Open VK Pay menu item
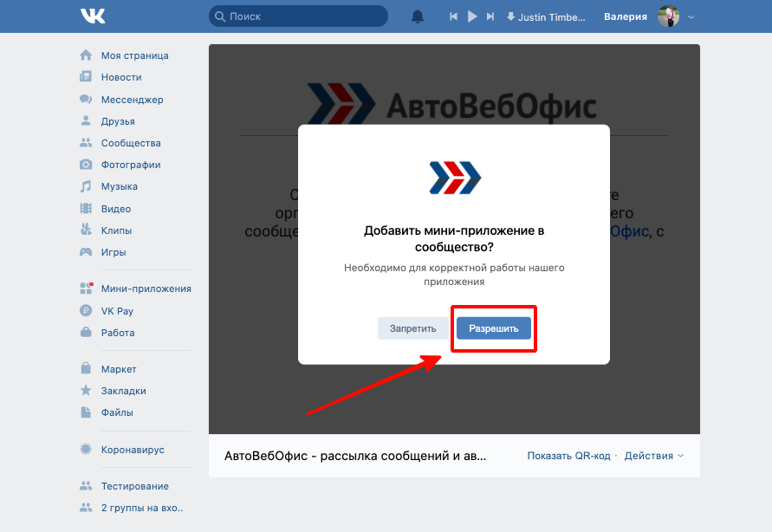 pos(117,311)
